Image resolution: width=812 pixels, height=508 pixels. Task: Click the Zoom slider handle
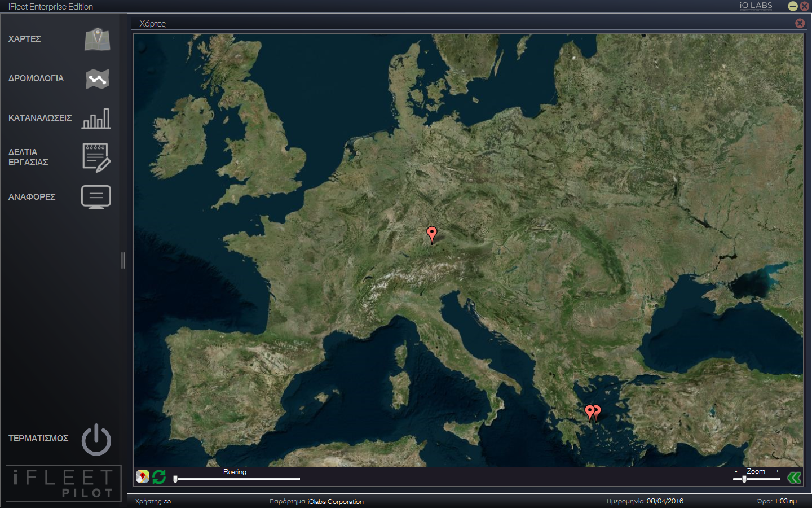coord(744,479)
